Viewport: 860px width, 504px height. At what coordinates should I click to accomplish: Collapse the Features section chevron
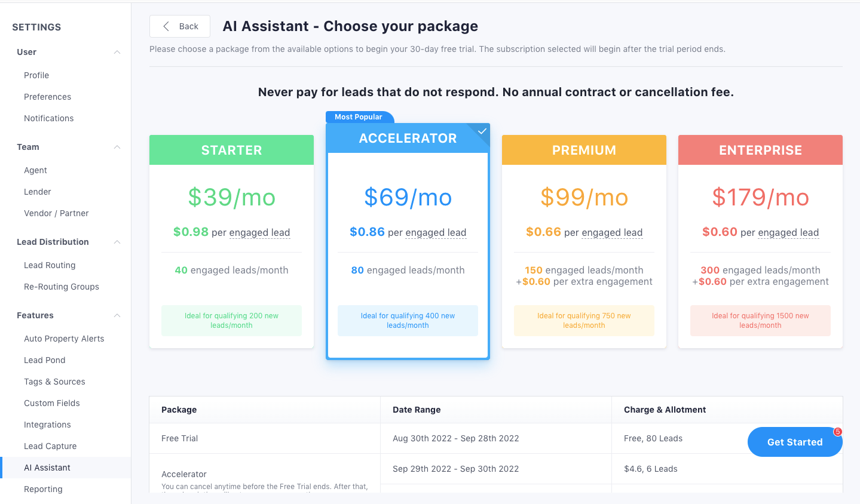[117, 315]
